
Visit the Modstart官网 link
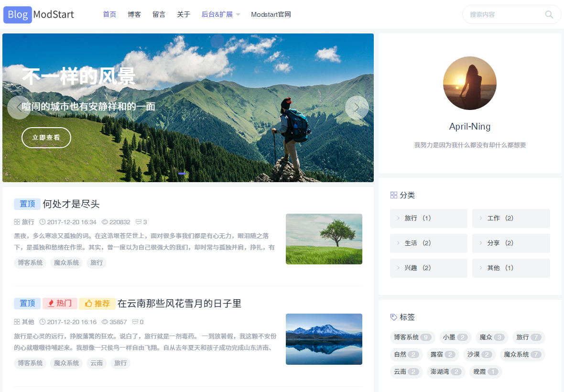tap(271, 14)
